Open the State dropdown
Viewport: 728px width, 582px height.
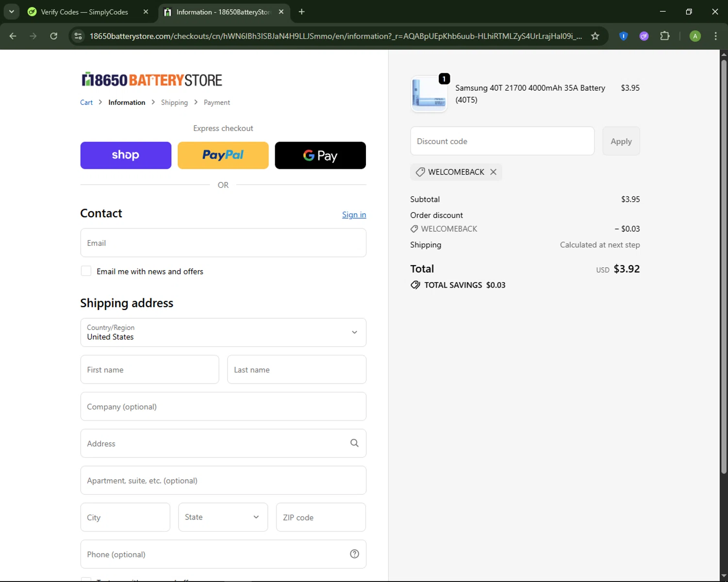pos(223,517)
